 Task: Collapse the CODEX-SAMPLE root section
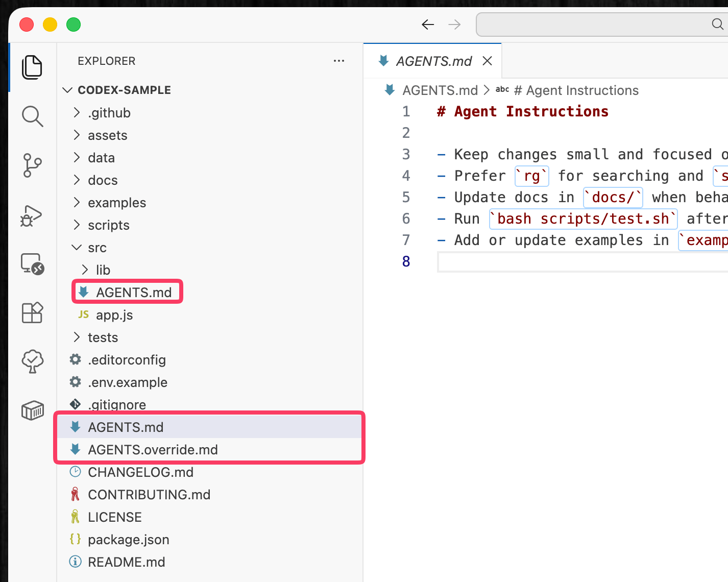click(x=124, y=90)
